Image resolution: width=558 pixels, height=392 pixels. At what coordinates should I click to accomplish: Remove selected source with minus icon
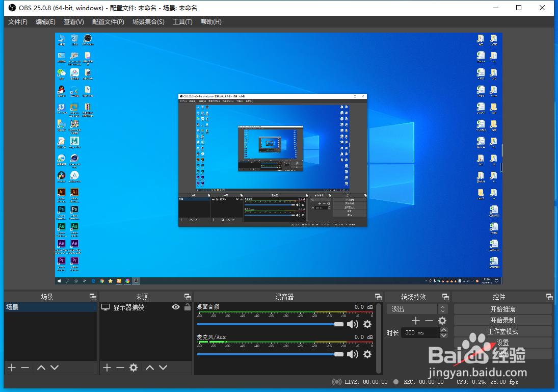(120, 368)
